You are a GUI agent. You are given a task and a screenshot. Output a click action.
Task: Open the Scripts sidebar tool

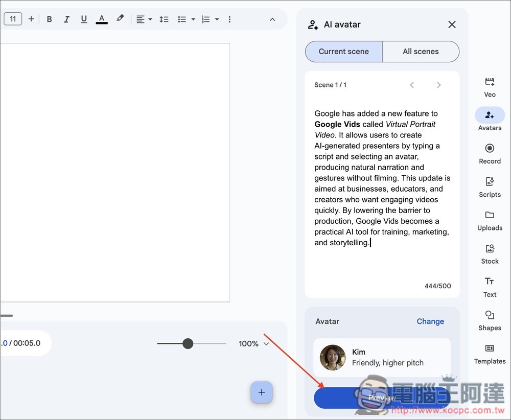[490, 187]
